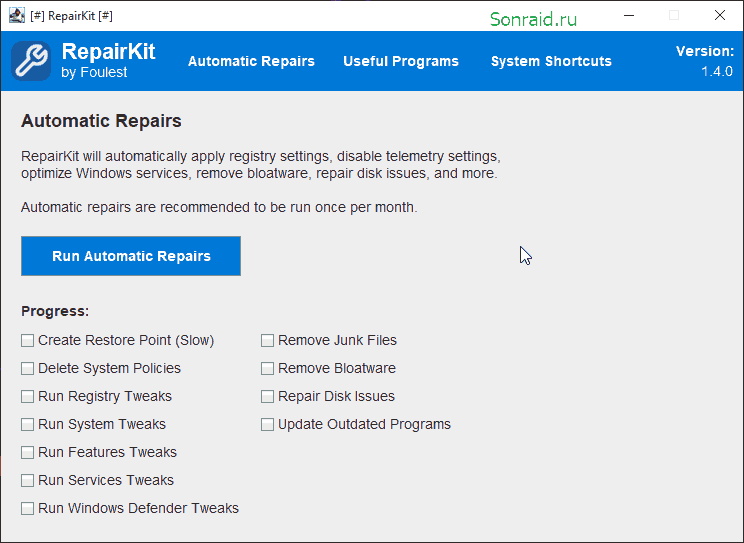Click the 'recommended to be run once per month' text
This screenshot has width=744, height=543.
(x=288, y=207)
